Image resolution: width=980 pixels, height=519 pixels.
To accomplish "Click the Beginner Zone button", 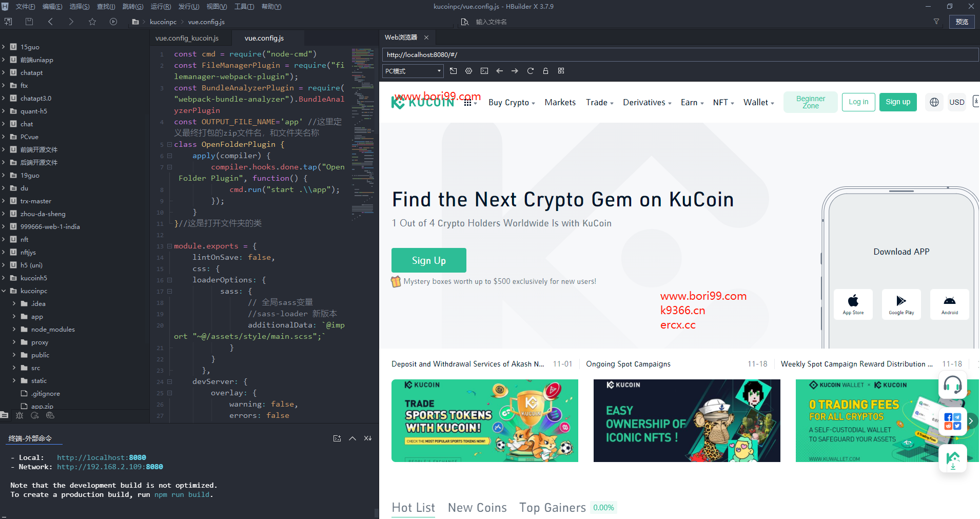I will point(811,102).
